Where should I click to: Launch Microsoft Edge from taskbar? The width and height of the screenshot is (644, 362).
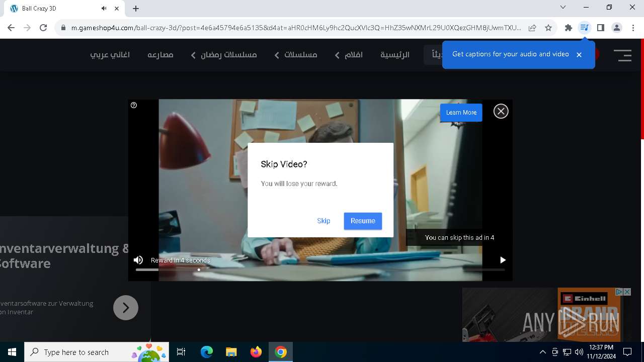point(207,352)
